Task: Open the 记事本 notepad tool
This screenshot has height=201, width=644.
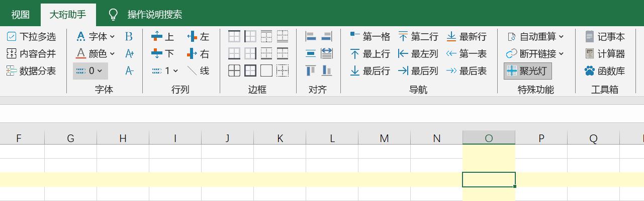Action: tap(605, 37)
